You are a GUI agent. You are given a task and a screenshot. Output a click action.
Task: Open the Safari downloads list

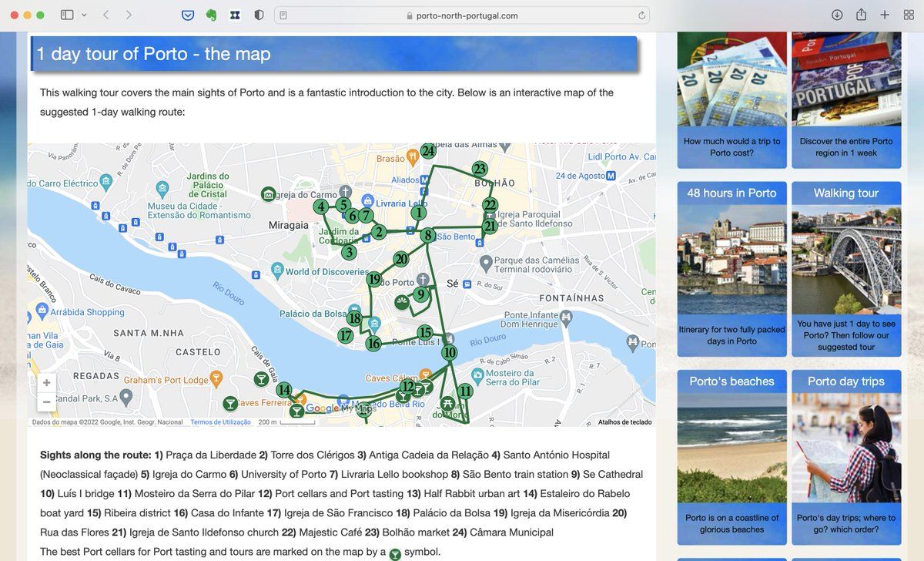pyautogui.click(x=837, y=15)
